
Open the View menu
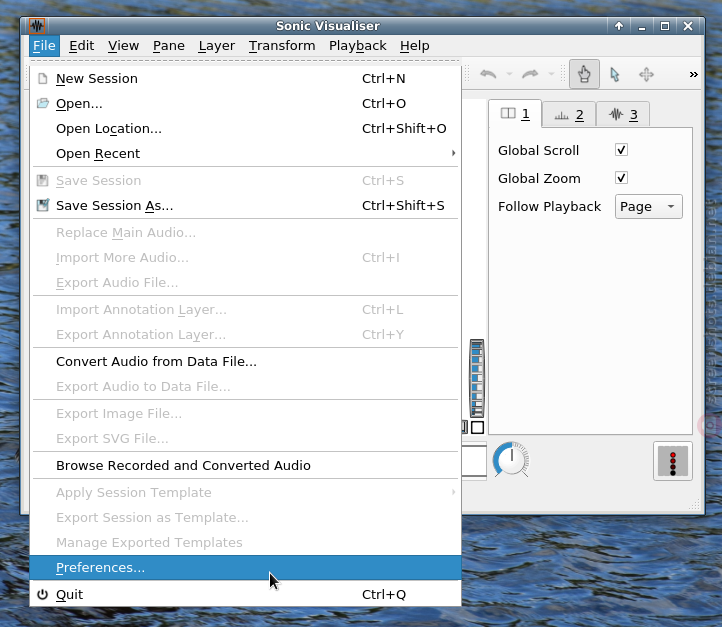123,46
